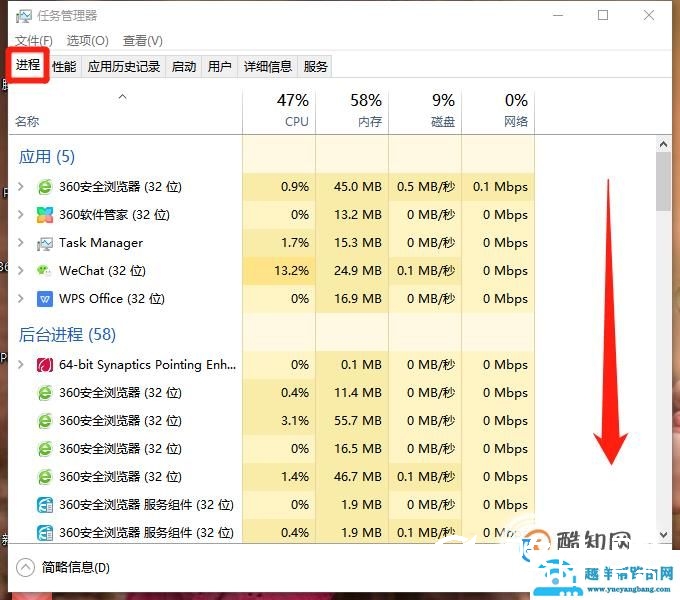Maximize the 任务管理器 window
Viewport: 680px width, 600px height.
point(603,16)
